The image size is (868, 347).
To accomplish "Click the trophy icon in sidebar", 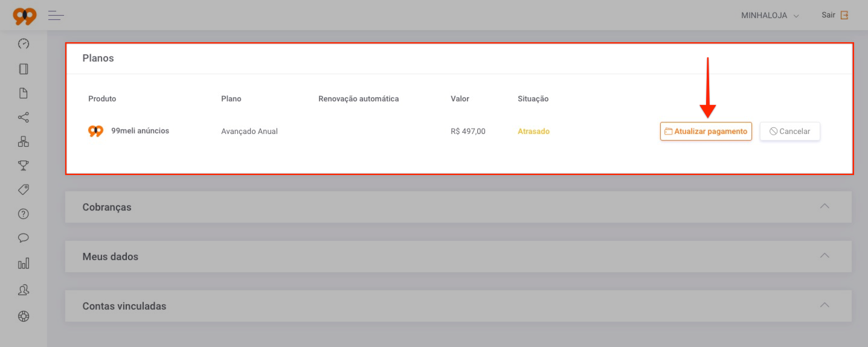I will pyautogui.click(x=24, y=165).
